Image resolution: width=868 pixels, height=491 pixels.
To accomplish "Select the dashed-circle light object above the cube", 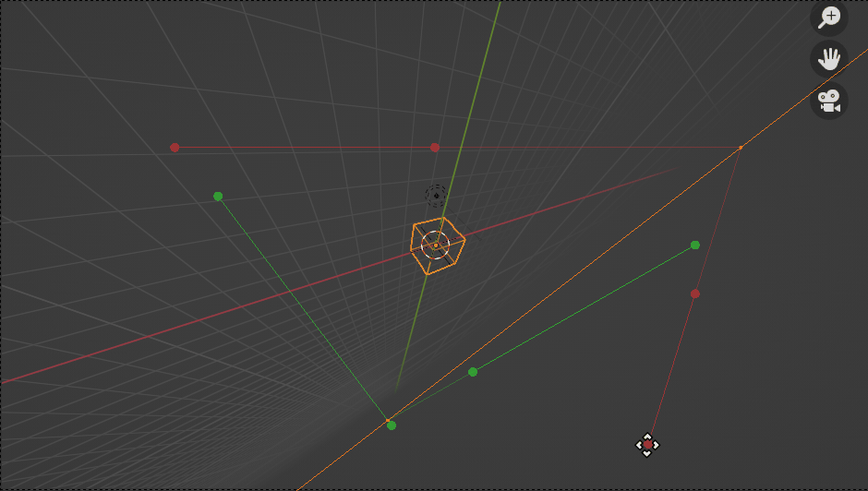I will (x=436, y=196).
